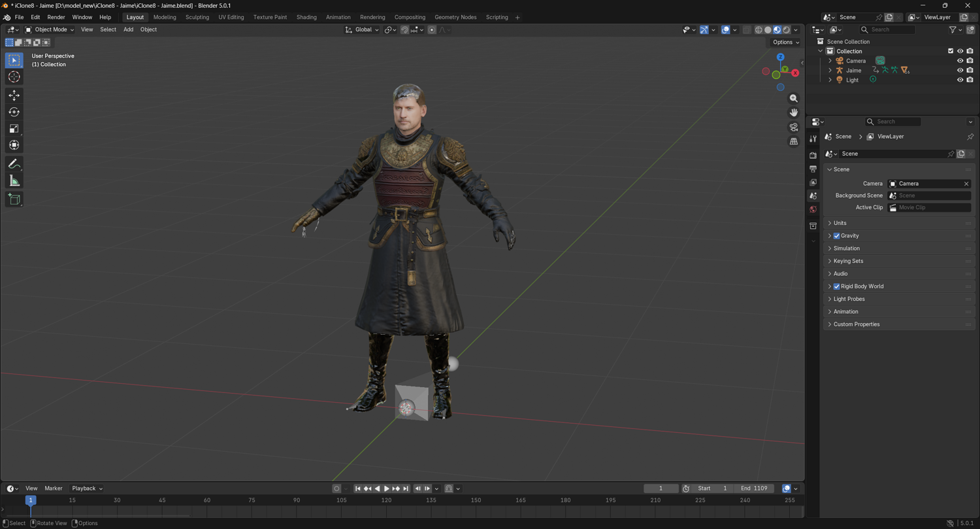This screenshot has width=980, height=529.
Task: Switch to the Sculpting workspace tab
Action: pyautogui.click(x=197, y=17)
